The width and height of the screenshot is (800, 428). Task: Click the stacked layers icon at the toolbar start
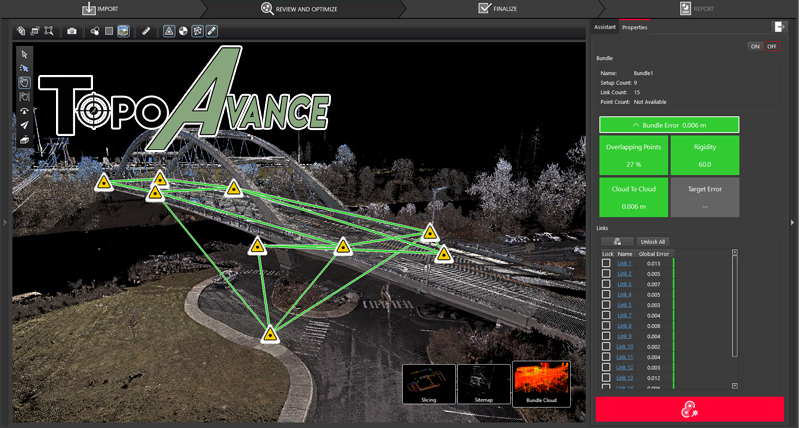[x=21, y=31]
